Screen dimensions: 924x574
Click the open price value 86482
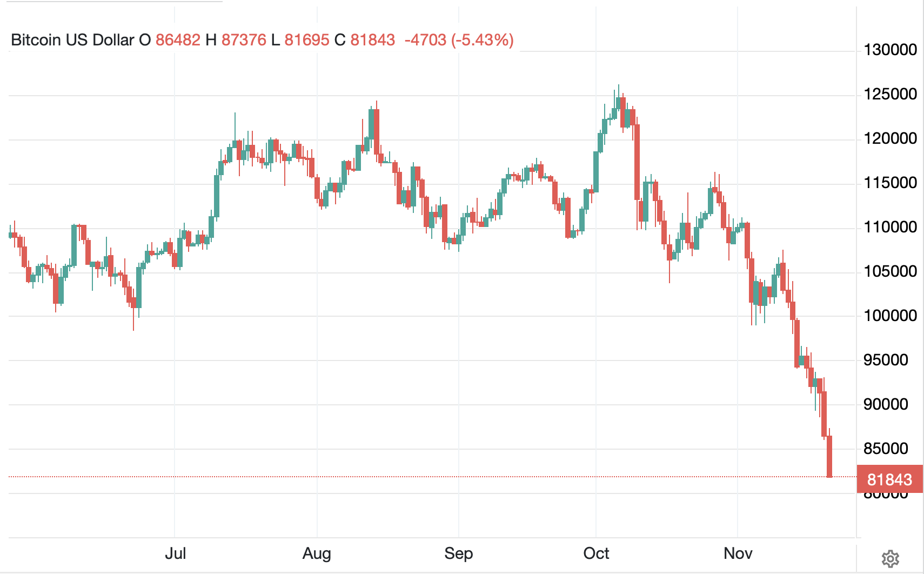178,40
